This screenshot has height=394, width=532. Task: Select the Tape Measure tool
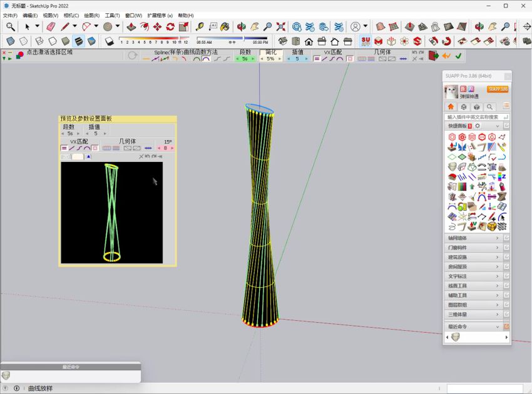[200, 26]
